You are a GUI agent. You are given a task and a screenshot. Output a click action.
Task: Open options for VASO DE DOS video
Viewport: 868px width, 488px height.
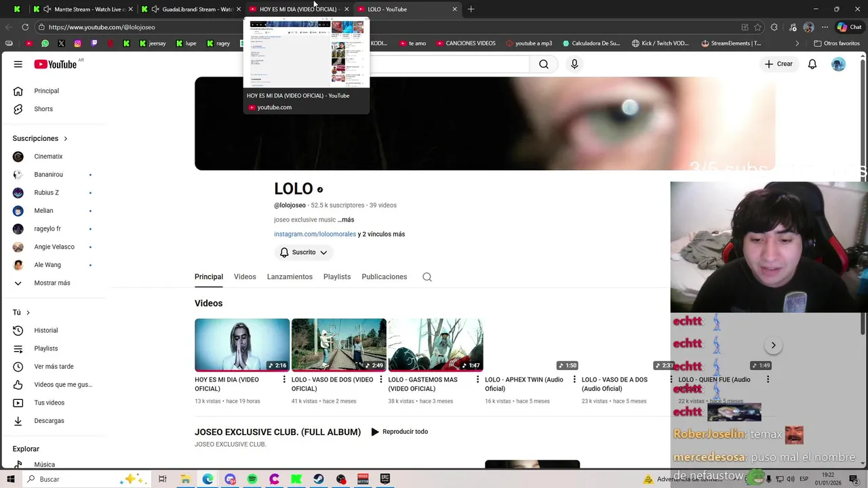click(x=381, y=380)
